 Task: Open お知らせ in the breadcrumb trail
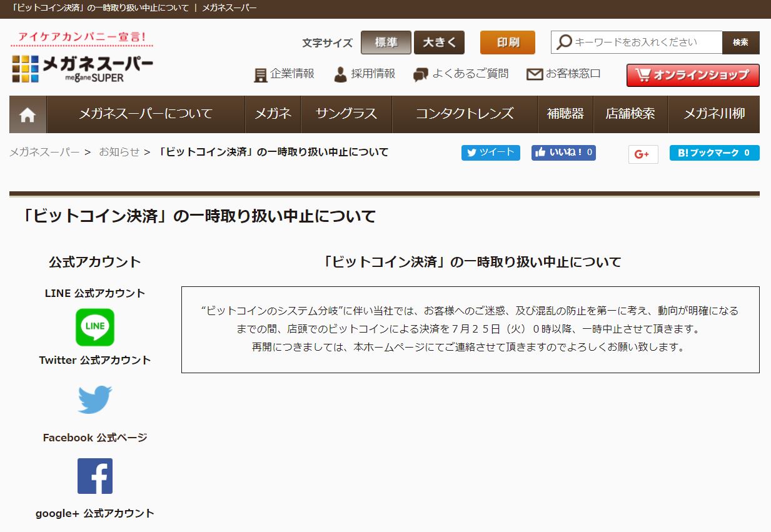click(x=119, y=152)
